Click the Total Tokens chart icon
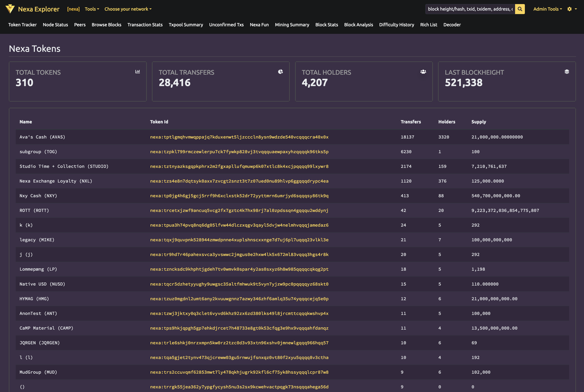 (137, 72)
